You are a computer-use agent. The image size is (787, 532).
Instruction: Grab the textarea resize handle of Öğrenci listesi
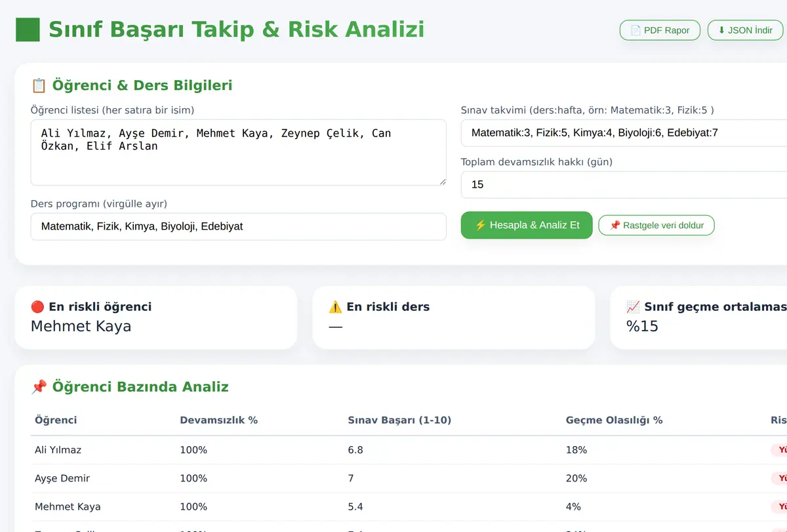(443, 182)
